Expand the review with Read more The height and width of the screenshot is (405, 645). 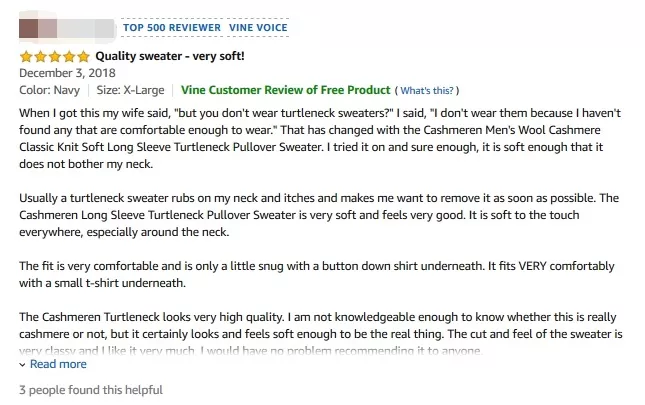point(58,365)
